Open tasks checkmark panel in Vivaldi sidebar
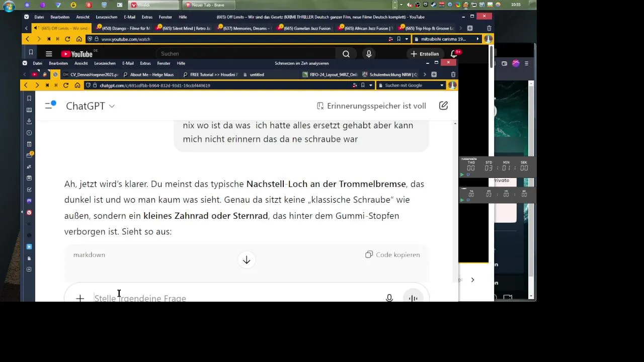This screenshot has width=644, height=362. coord(29,190)
